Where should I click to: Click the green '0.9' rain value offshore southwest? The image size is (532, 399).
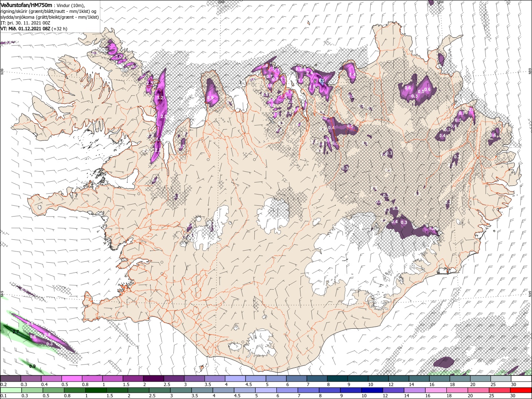click(x=33, y=366)
